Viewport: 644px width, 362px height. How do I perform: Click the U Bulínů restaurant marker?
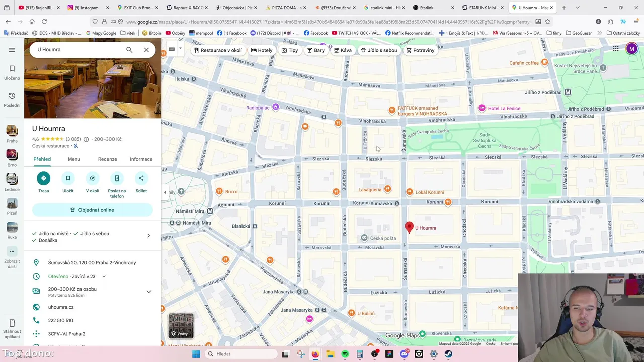pyautogui.click(x=351, y=313)
